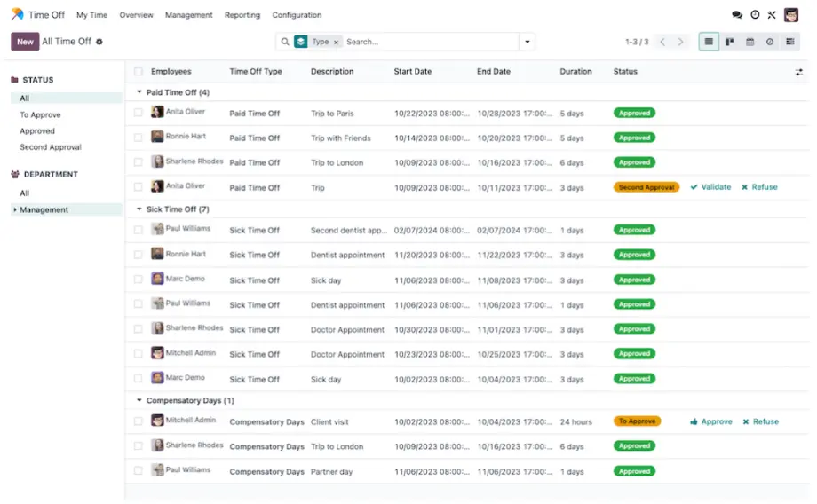Check the select-all checkbox in table header
Viewport: 817px width, 504px height.
[139, 72]
